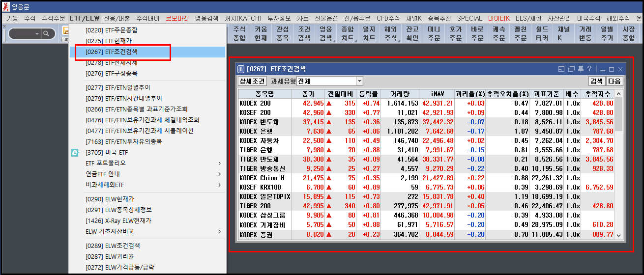Select the KODEX 삼성그룹 row
644x275 pixels.
click(426, 215)
